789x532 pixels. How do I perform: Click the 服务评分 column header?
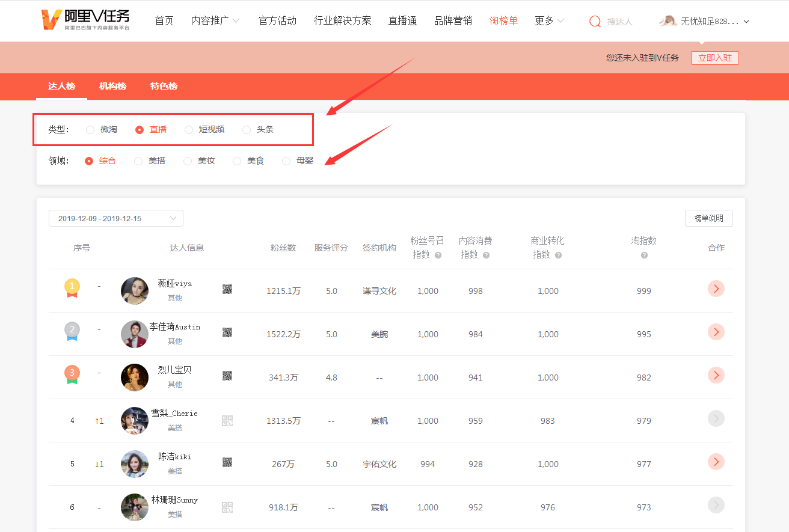coord(331,248)
